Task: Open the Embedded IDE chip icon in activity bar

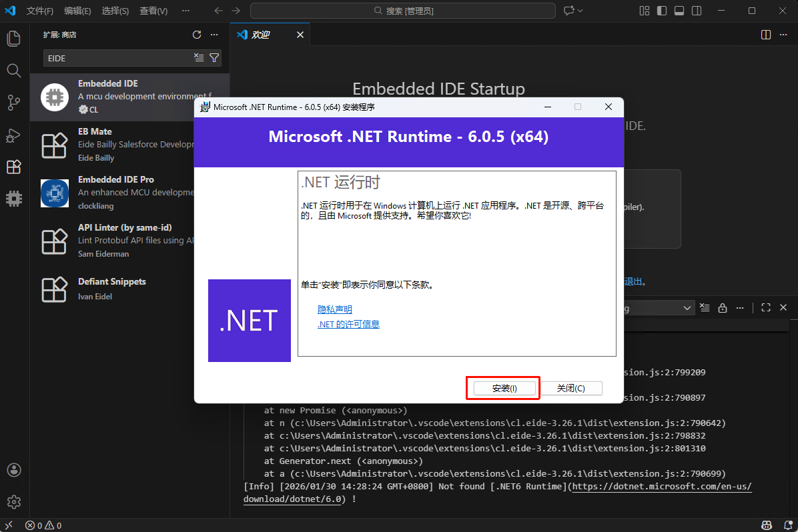Action: pos(13,199)
